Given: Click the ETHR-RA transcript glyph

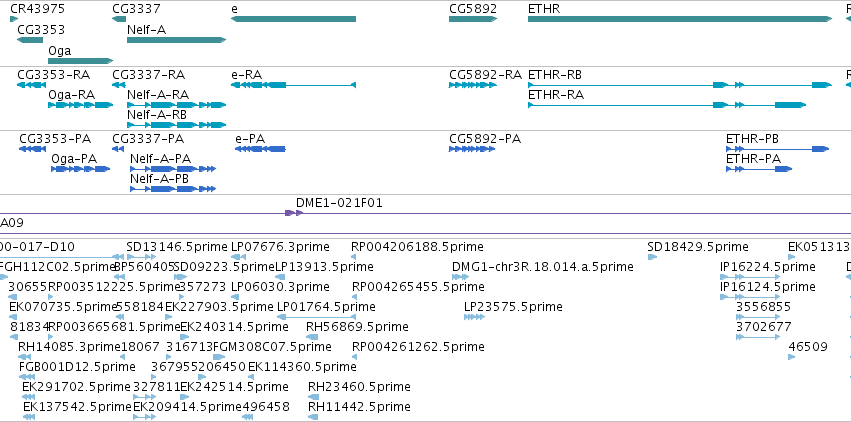Looking at the screenshot, I should click(x=667, y=105).
